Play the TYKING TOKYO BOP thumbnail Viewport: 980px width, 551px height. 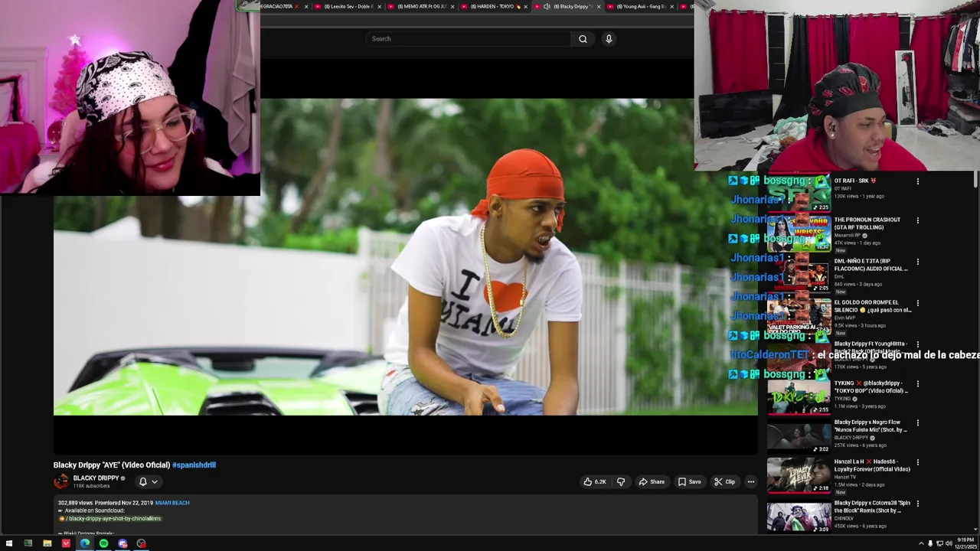click(799, 396)
